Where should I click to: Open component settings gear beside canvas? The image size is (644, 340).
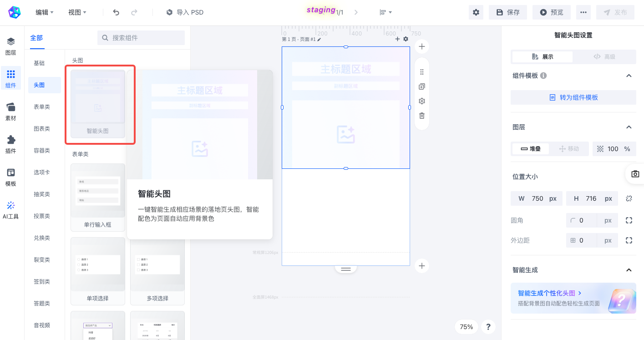422,101
